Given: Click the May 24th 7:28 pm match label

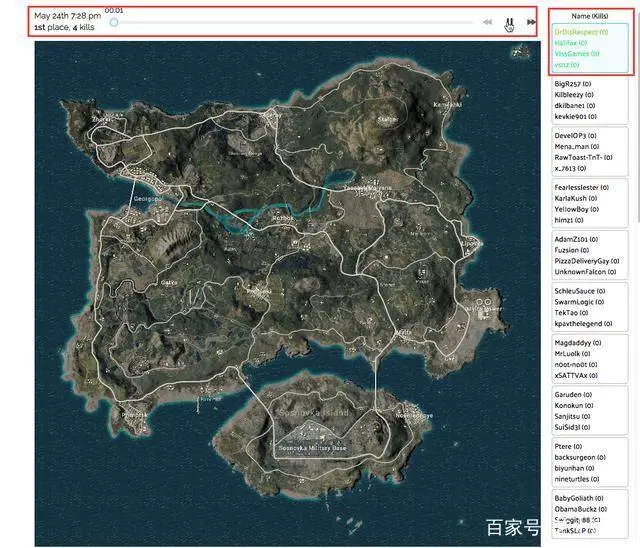Looking at the screenshot, I should point(67,16).
